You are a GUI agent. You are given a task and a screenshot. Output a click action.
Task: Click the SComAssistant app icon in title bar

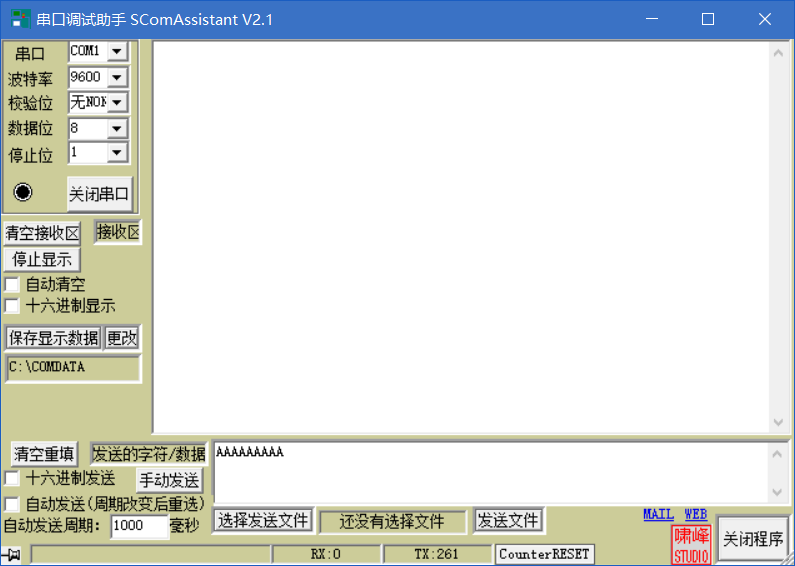(20, 19)
